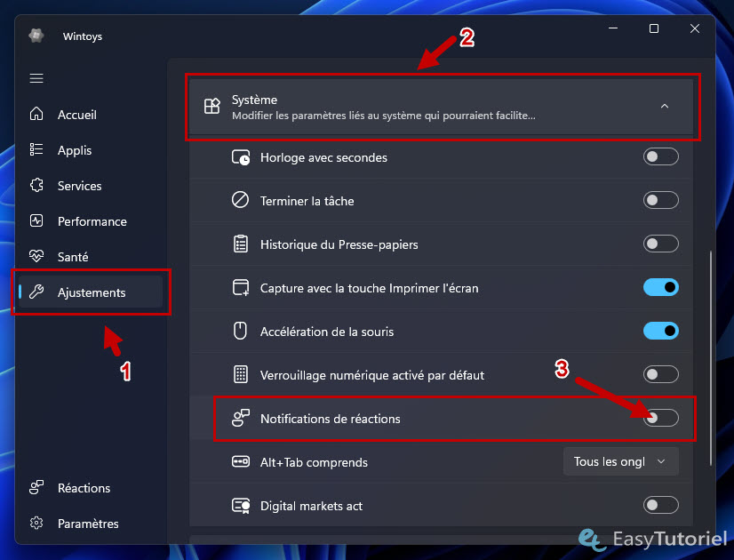
Task: Enable Horloge avec secondes
Action: 660,156
